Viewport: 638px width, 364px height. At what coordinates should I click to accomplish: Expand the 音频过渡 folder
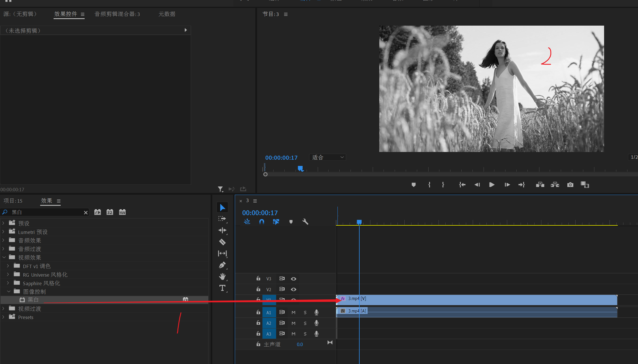tap(3, 249)
